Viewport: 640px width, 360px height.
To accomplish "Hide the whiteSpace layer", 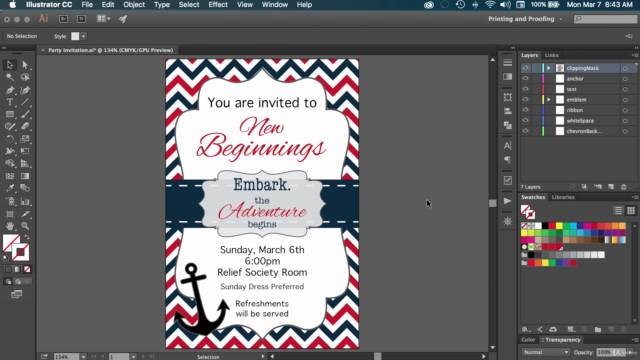I will [x=525, y=120].
